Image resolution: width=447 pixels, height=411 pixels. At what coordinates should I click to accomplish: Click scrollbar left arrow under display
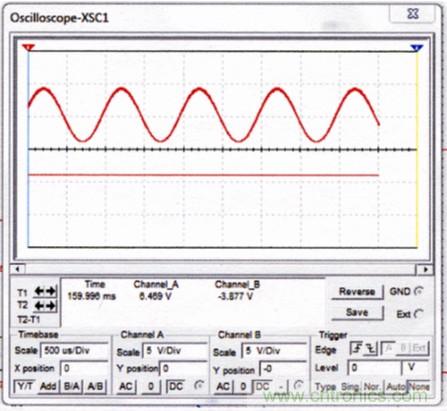18,269
